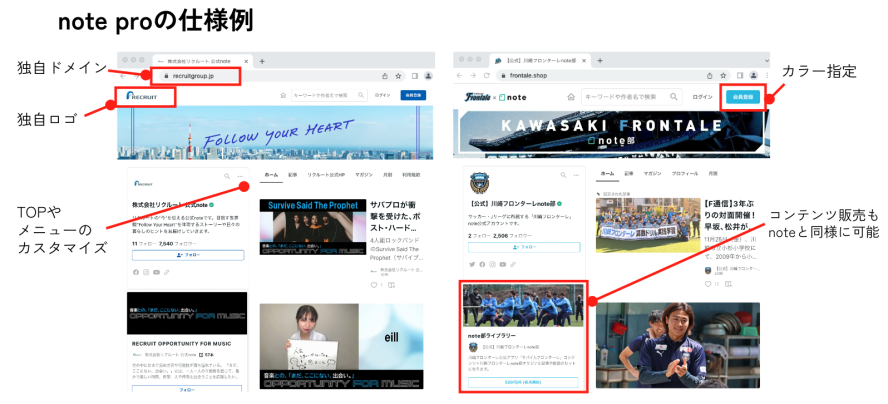Select ホーム tab on Recruit page

271,175
